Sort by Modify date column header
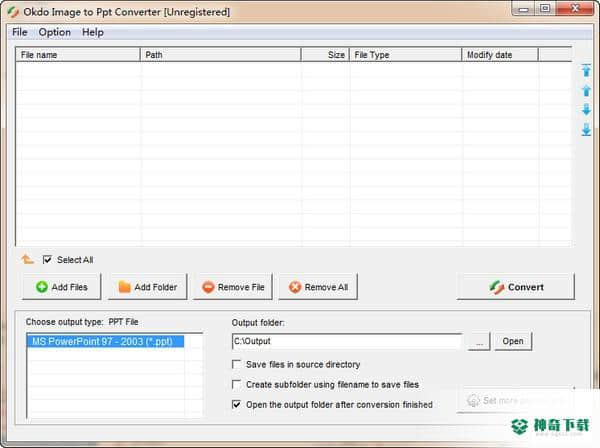 click(500, 55)
